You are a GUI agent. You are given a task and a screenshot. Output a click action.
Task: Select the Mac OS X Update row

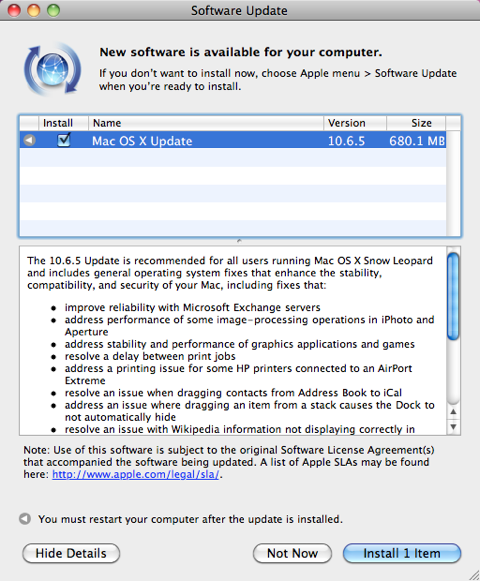point(233,140)
